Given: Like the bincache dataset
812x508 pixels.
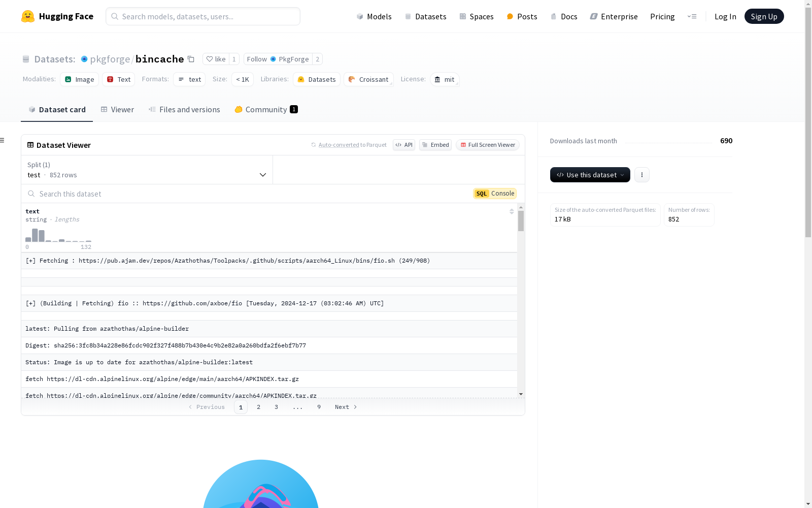Looking at the screenshot, I should pyautogui.click(x=216, y=59).
